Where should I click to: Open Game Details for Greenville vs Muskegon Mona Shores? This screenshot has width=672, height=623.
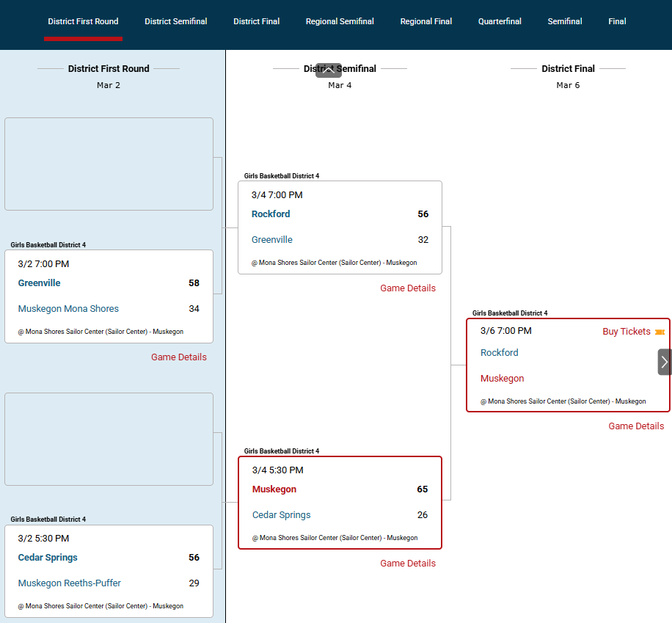click(178, 357)
